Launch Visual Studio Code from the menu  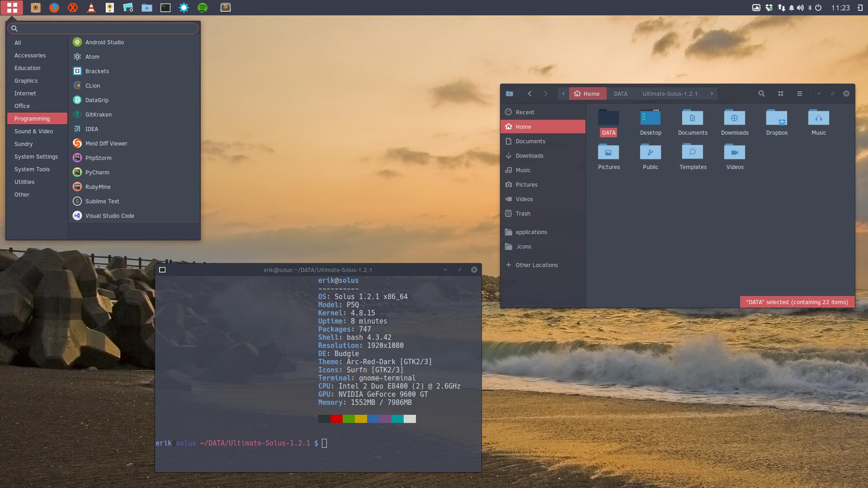[134, 216]
